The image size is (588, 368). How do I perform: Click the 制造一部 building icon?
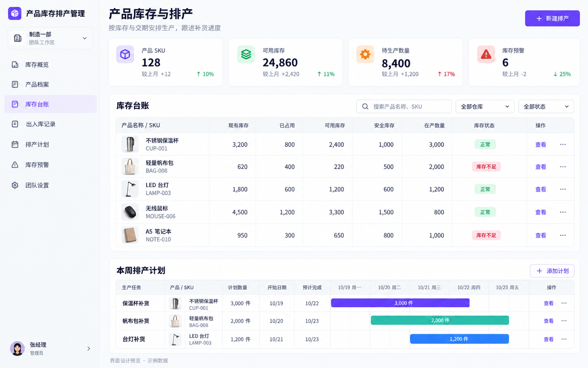[x=17, y=38]
